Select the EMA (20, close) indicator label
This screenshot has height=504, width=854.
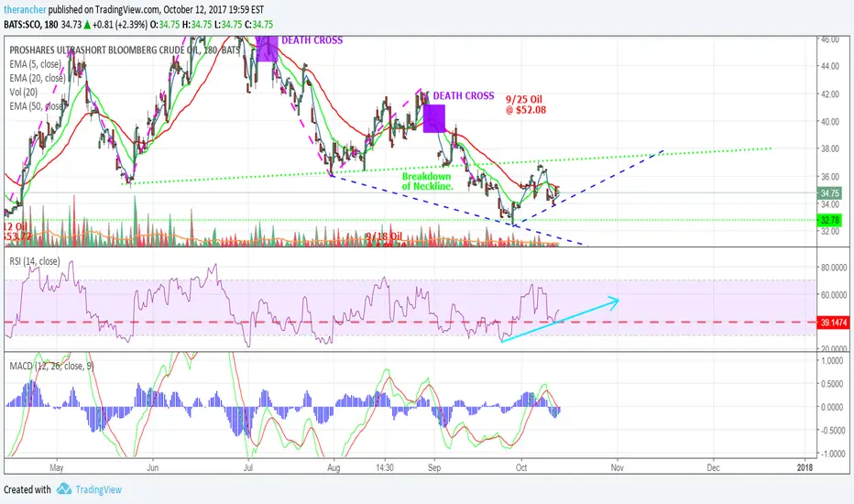38,78
